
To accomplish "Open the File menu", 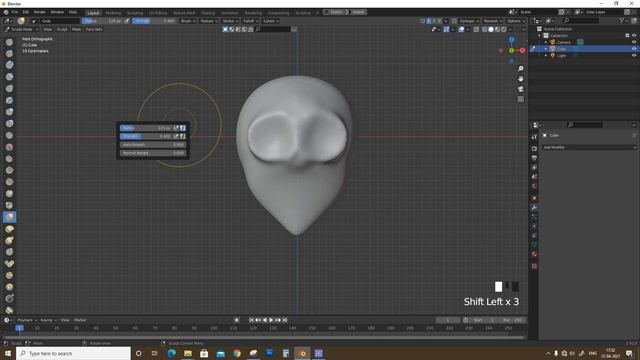I will [15, 12].
